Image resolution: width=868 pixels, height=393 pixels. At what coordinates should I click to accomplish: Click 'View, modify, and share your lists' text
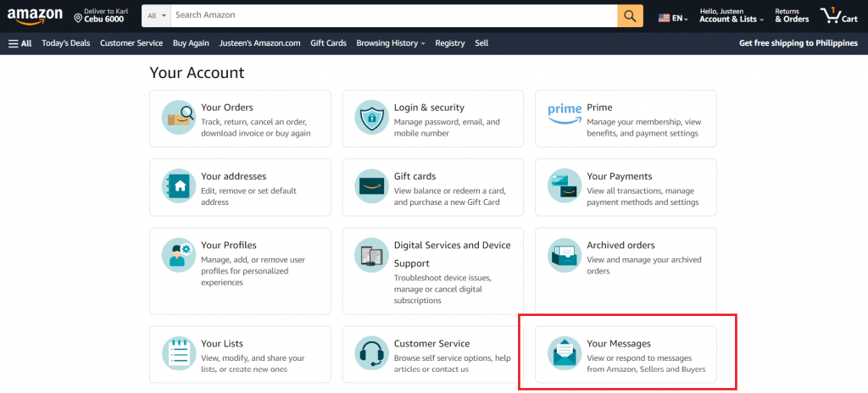(253, 363)
